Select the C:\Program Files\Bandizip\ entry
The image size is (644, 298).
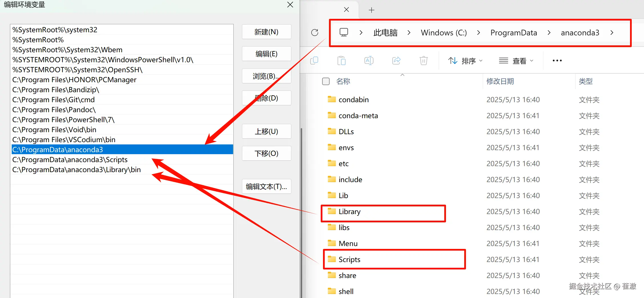[122, 90]
